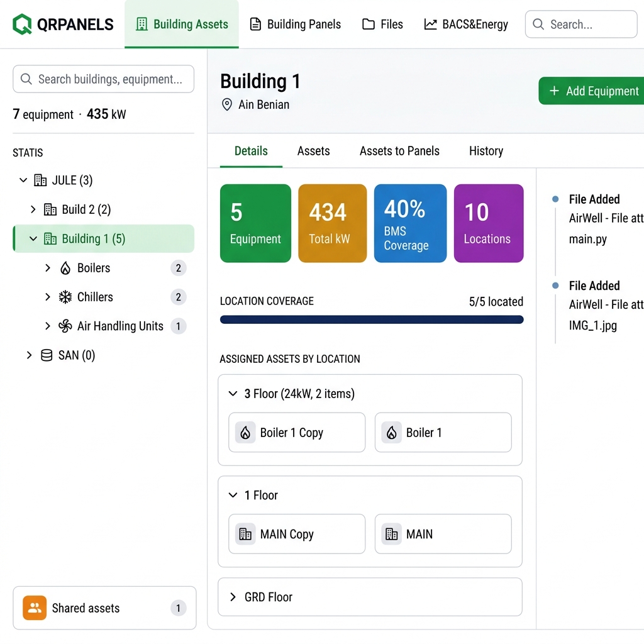
Task: Click the SAN database icon
Action: [47, 355]
